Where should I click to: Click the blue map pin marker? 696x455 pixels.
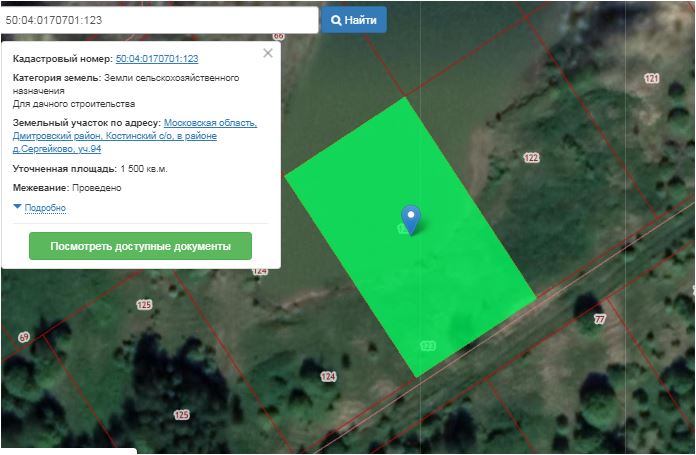[411, 218]
